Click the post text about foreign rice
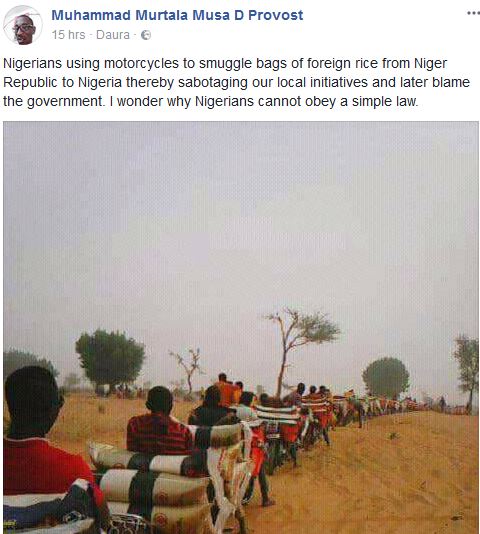480x534 pixels. pyautogui.click(x=236, y=82)
